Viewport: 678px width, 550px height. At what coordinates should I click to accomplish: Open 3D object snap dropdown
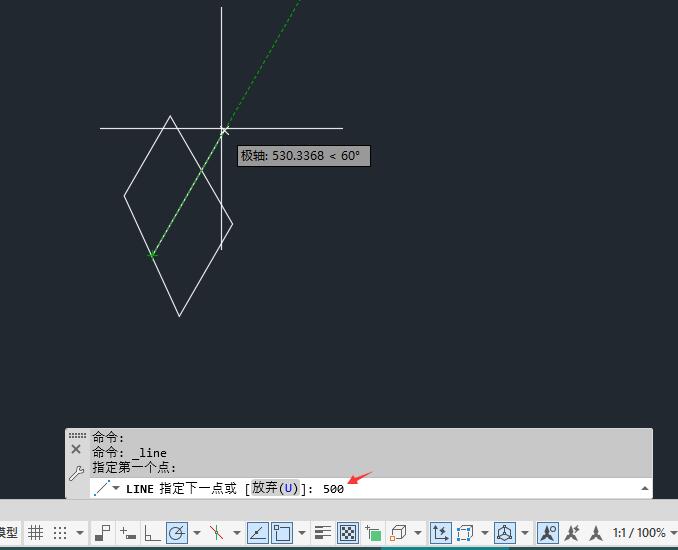pos(418,533)
